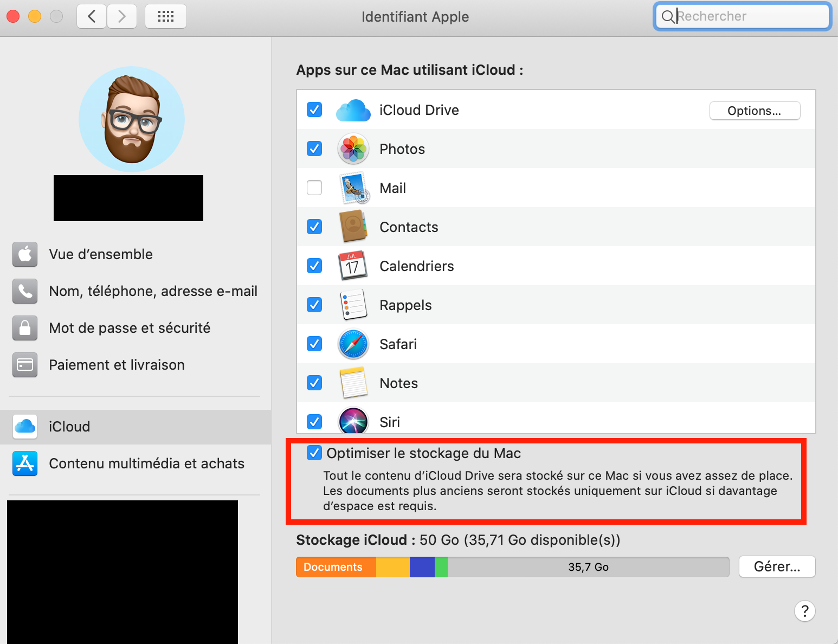Open iCloud Drive Options button
838x644 pixels.
(755, 111)
